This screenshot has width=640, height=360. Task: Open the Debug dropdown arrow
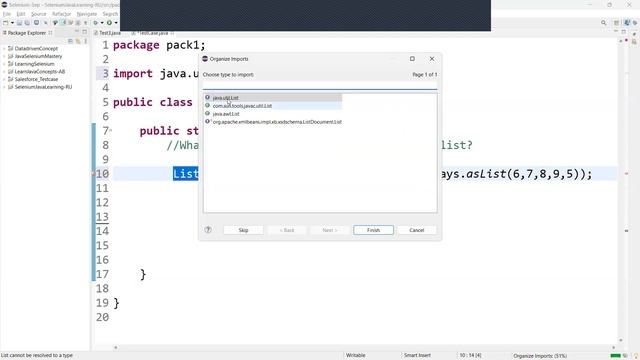pyautogui.click(x=102, y=23)
